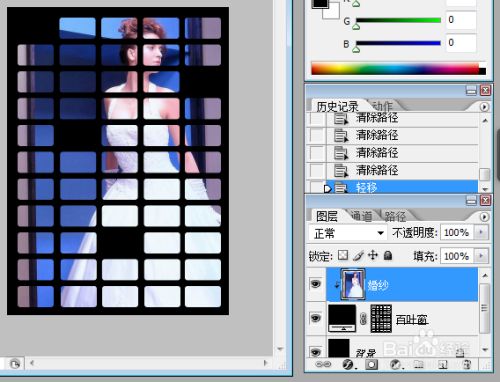The image size is (500, 382).
Task: Click lock image pixels brush icon
Action: click(358, 256)
